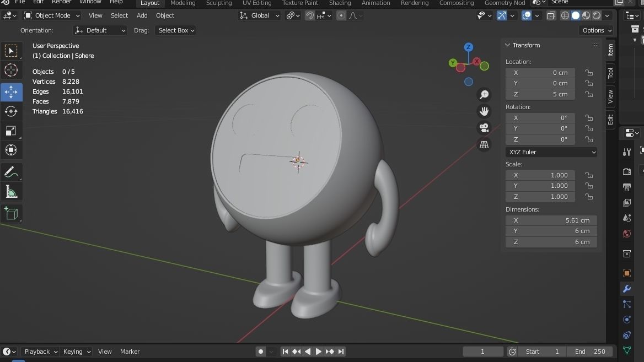Open the Item sidebar tab
This screenshot has width=644, height=362.
pos(610,51)
